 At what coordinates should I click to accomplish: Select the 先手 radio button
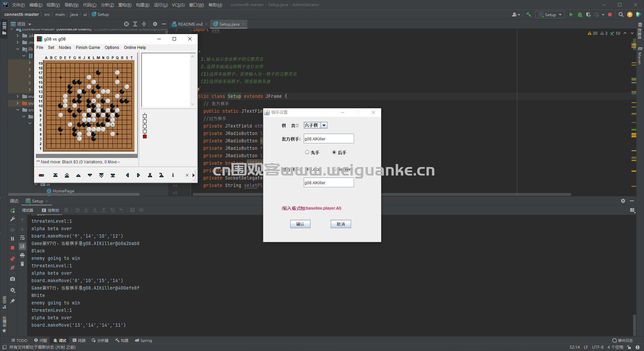307,153
